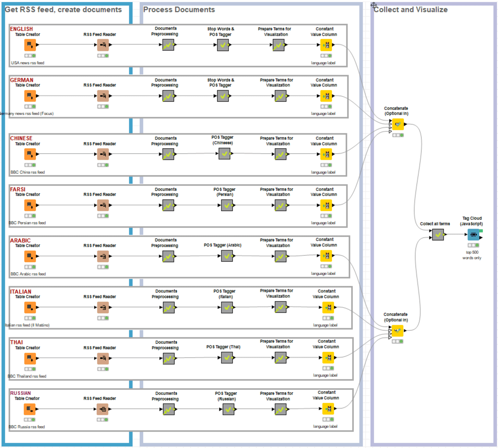This screenshot has width=498, height=448.
Task: Click 'language label' text in RUSSIAN row
Action: pyautogui.click(x=325, y=426)
